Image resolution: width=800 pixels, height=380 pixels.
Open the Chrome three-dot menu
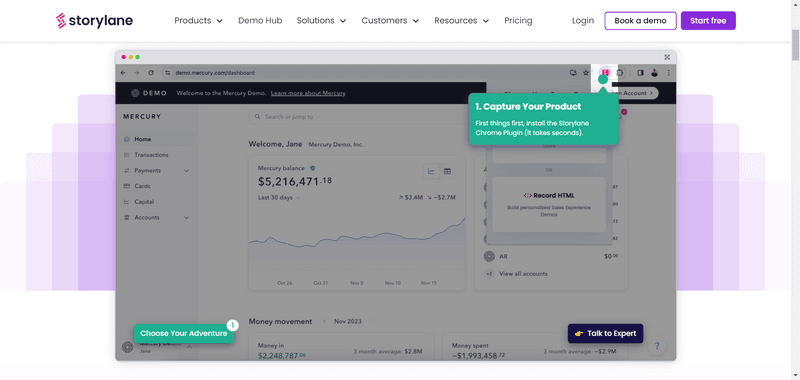668,73
